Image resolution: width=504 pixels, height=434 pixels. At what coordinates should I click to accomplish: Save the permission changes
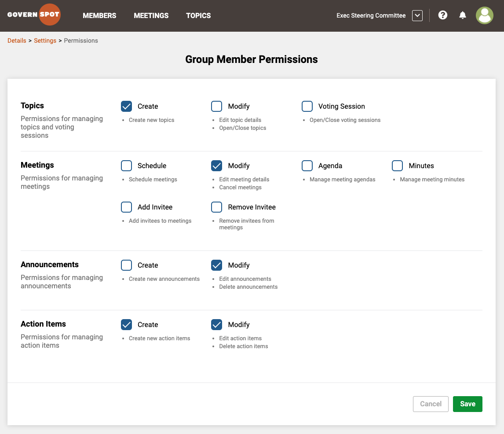click(467, 404)
